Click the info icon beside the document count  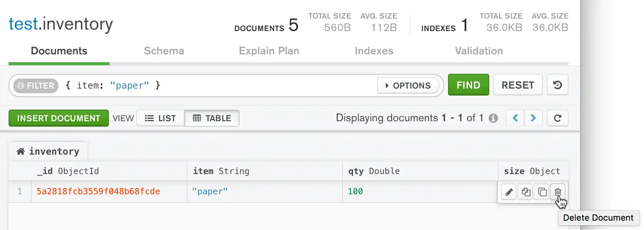[x=493, y=118]
